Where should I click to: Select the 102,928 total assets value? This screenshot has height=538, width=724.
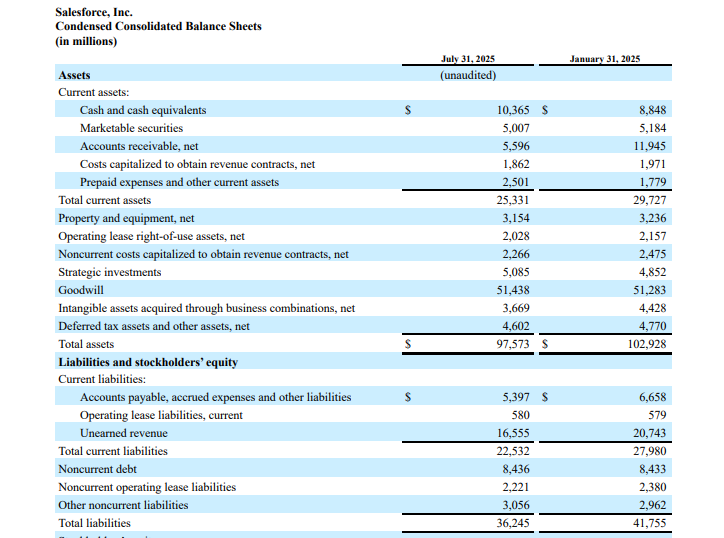click(x=644, y=344)
